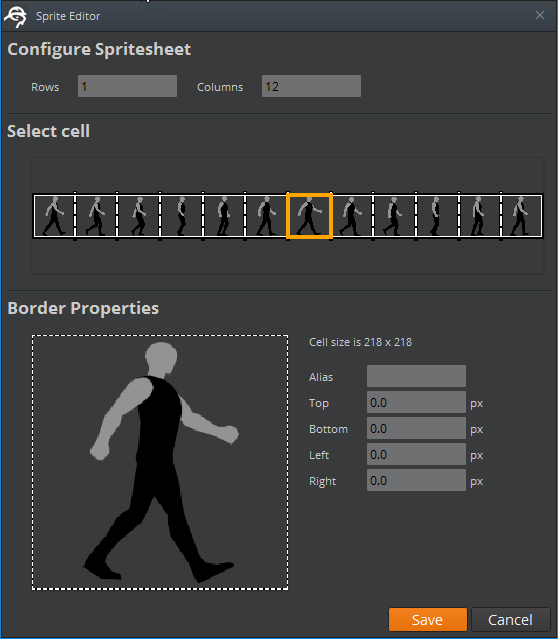Select the fourth sprite cell
558x639 pixels.
181,216
